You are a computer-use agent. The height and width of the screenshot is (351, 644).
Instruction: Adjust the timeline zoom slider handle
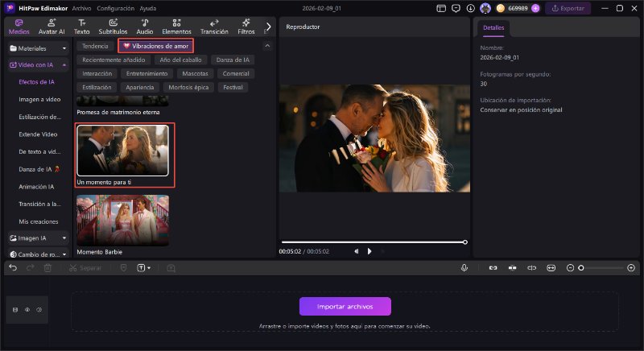580,267
